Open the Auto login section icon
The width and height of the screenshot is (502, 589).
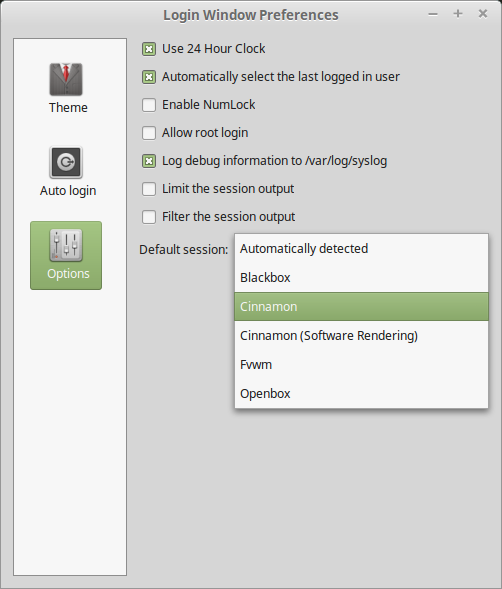click(x=66, y=162)
